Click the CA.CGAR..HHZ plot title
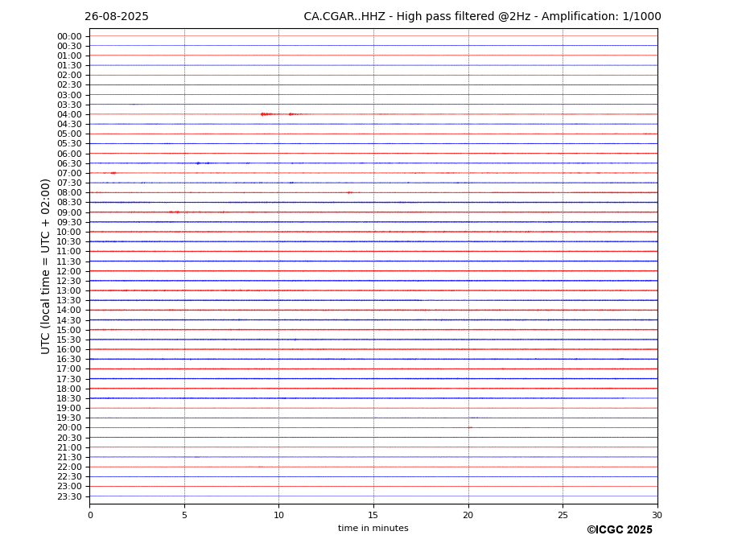 (x=482, y=17)
